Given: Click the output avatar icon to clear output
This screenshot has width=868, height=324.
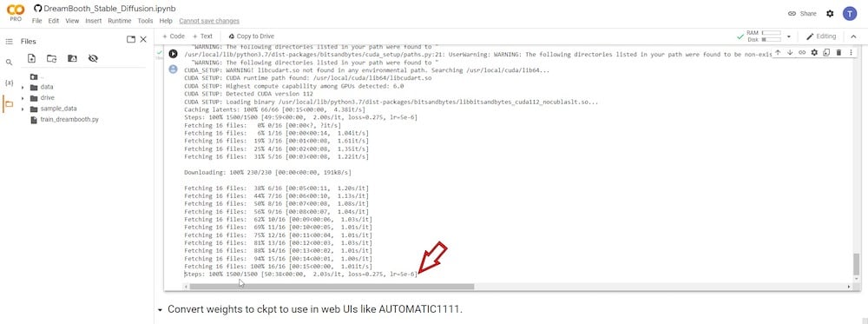Looking at the screenshot, I should (174, 69).
